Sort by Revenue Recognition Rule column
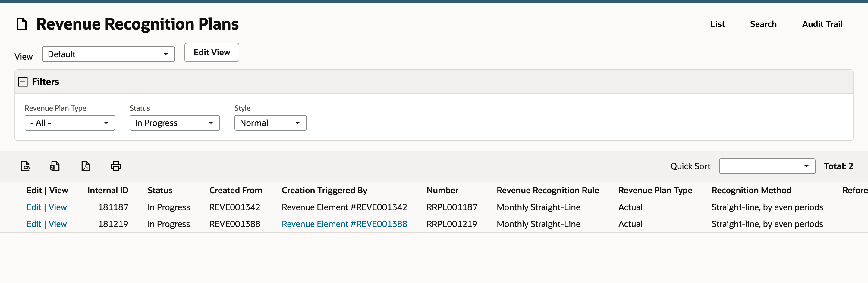The width and height of the screenshot is (868, 283). [548, 191]
